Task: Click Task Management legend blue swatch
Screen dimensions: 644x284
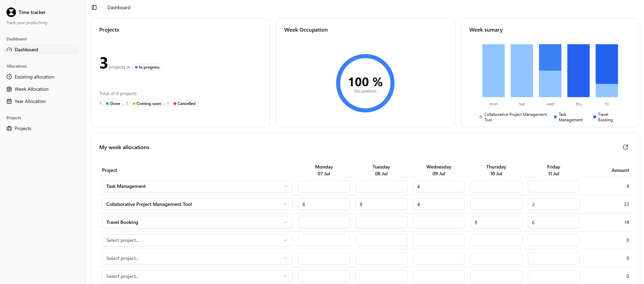Action: coord(555,117)
